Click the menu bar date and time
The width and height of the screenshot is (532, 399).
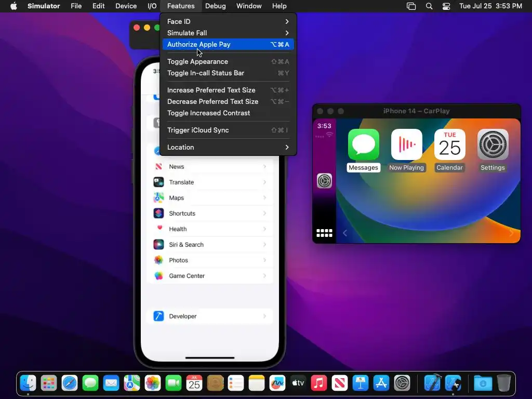point(490,6)
